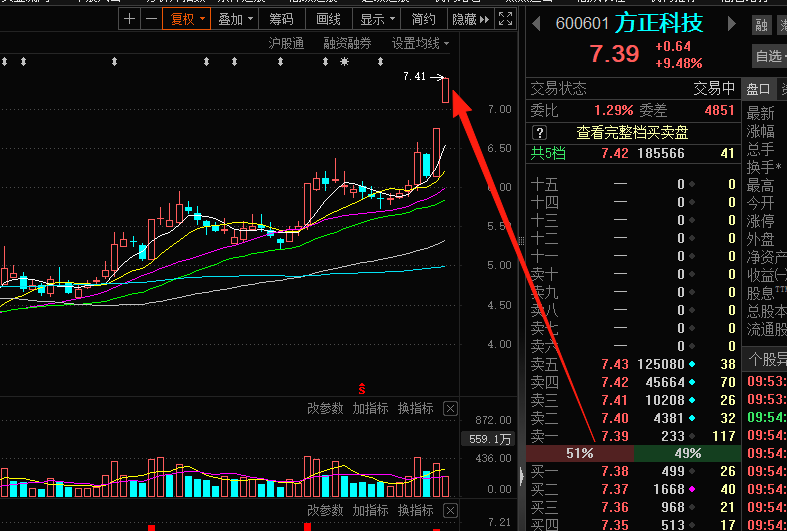Viewport: 787px width, 531px height.
Task: Close the volume indicator panel
Action: (450, 409)
